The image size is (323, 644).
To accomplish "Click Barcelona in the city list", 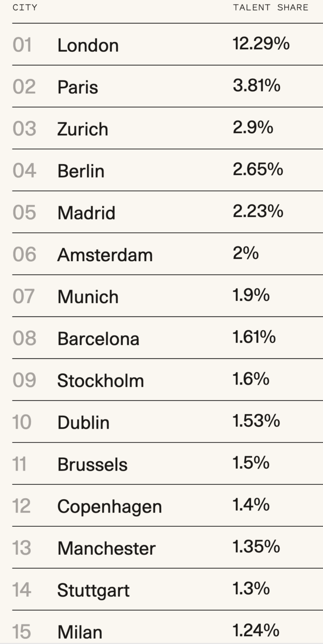I will click(x=98, y=339).
